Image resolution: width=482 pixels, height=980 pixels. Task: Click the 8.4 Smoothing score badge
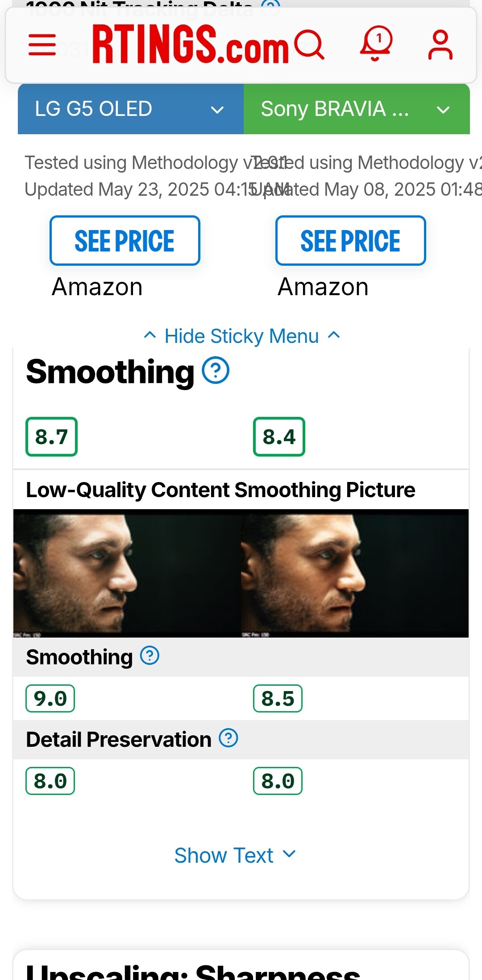point(279,437)
